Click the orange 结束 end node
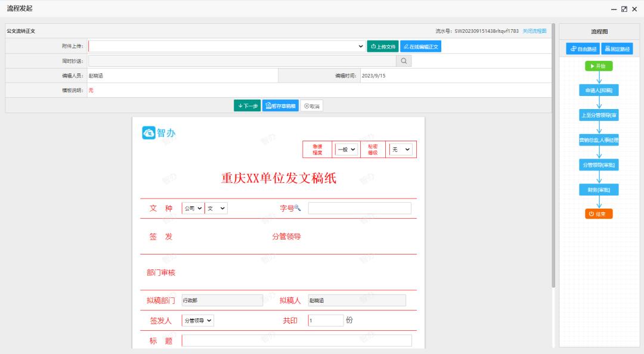Image resolution: width=644 pixels, height=354 pixels. pyautogui.click(x=598, y=213)
